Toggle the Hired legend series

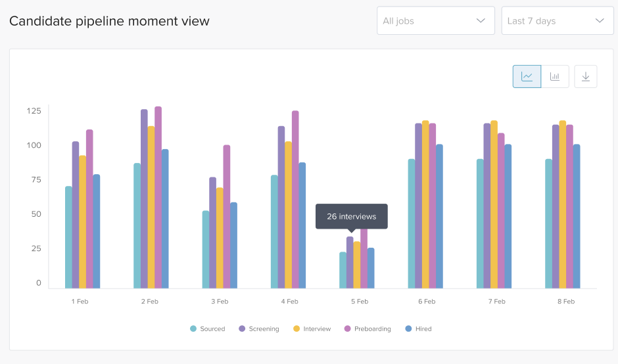423,329
